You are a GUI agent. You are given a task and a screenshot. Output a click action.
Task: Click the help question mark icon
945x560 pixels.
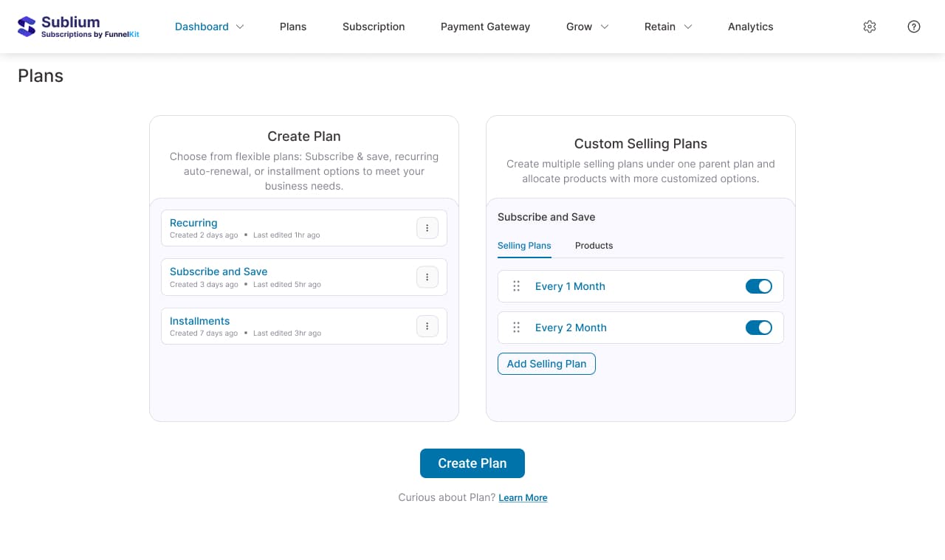914,27
